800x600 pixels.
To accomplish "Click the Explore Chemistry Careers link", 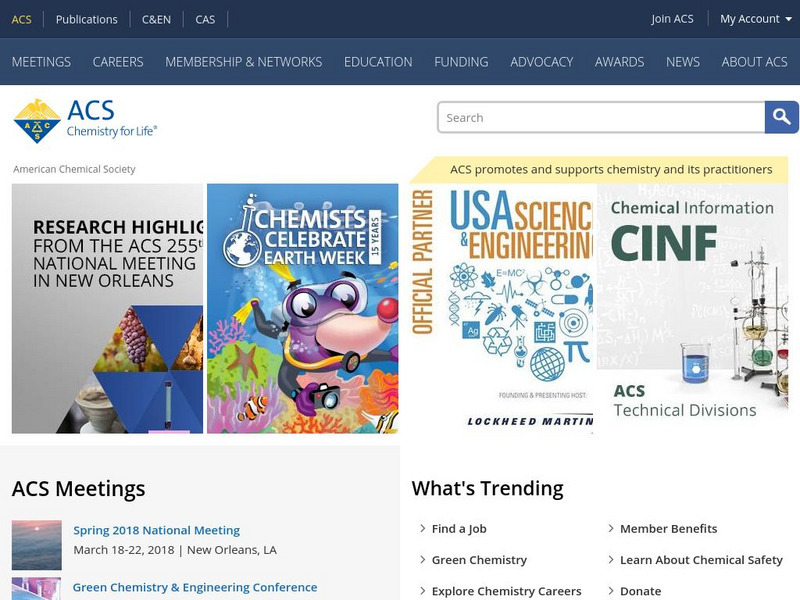I will 507,591.
